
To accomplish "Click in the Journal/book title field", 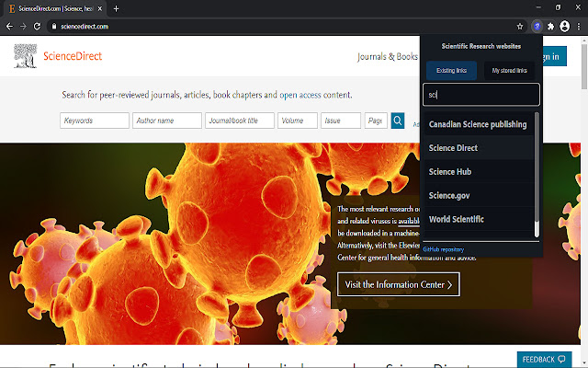I will point(240,121).
